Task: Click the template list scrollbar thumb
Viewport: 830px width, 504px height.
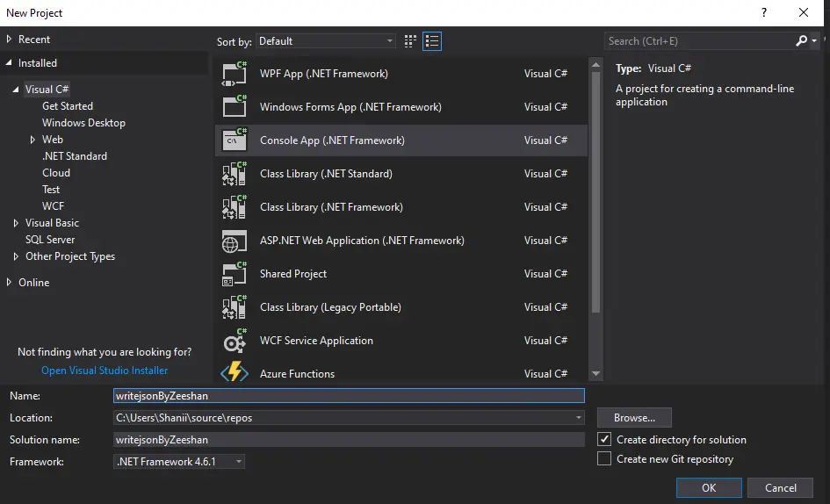Action: click(595, 191)
